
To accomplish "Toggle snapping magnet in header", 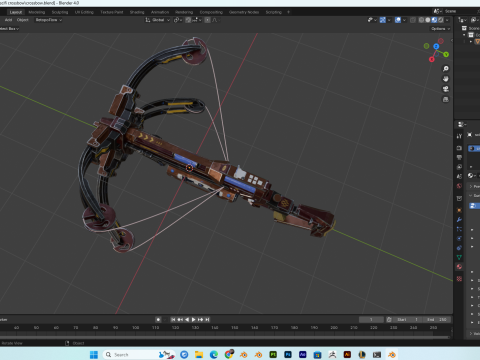I will pyautogui.click(x=188, y=20).
